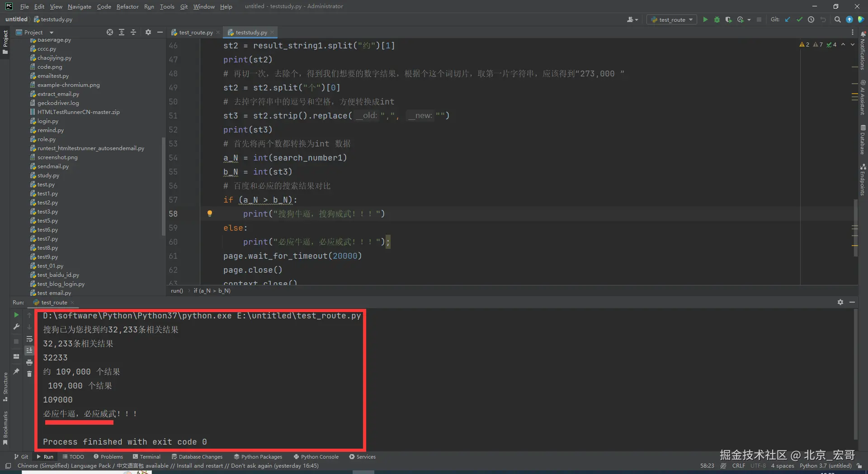Toggle the Database tool window on right stripe
Screen dimensions: 868x474
coord(863,140)
